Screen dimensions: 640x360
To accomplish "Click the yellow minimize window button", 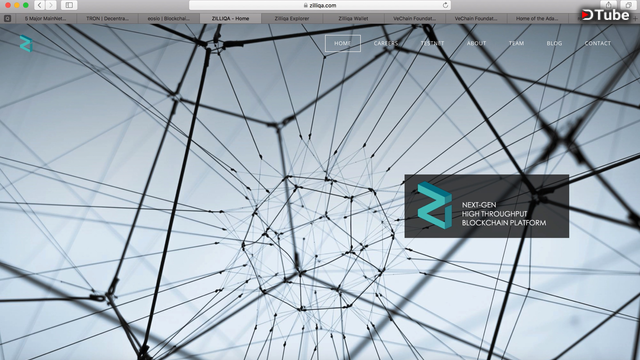I will [x=17, y=5].
